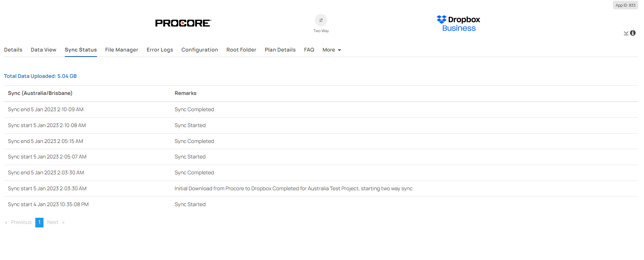
Task: Click the Initial Download from Procore remark
Action: coord(293,189)
